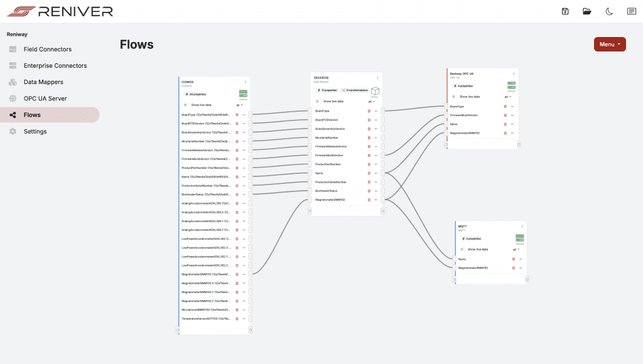This screenshot has width=643, height=364.
Task: Navigate to Data Mappers
Action: 43,82
